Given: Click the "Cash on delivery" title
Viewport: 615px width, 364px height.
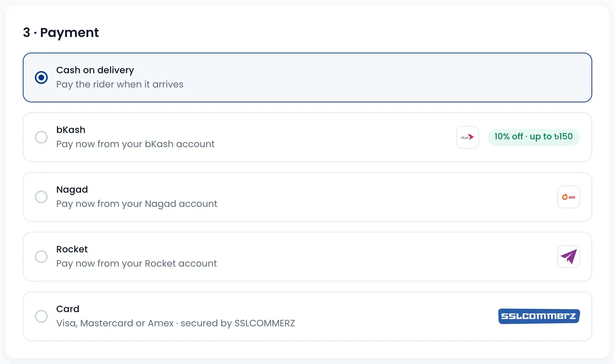Looking at the screenshot, I should [95, 70].
